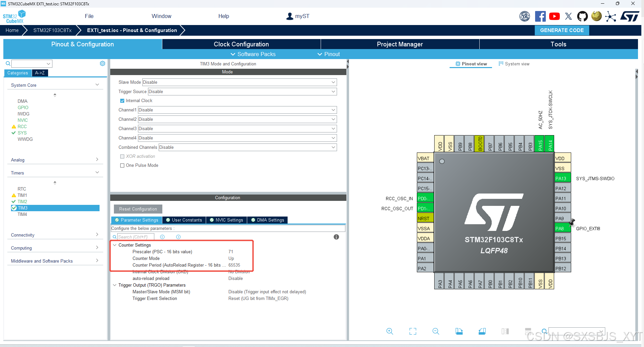Screen dimensions: 644x347
Task: Switch to the A->Z sorting tab
Action: [40, 73]
